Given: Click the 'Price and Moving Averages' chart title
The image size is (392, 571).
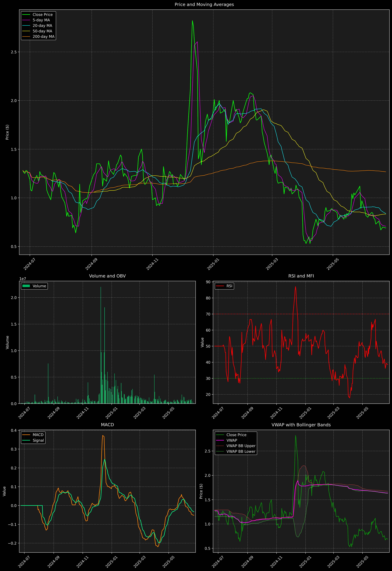Looking at the screenshot, I should (x=204, y=4).
